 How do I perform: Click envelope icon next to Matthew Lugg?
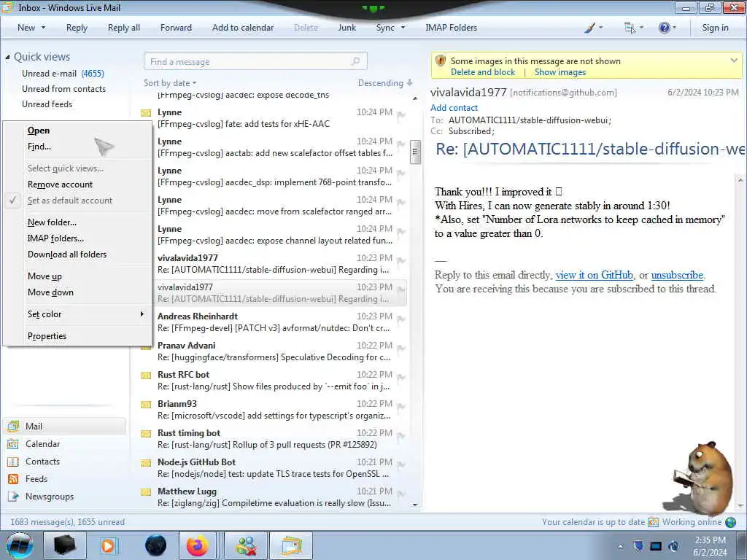pos(146,492)
